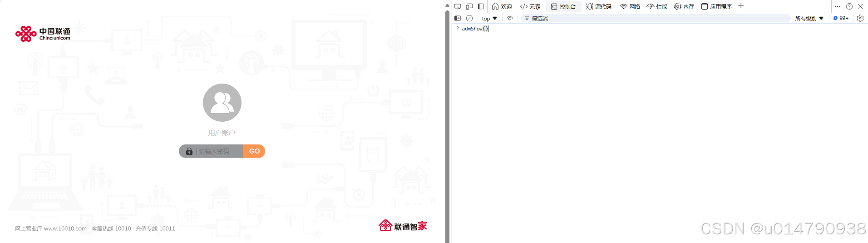Open console settings gear icon
Screen dimensions: 868x243
click(x=860, y=18)
